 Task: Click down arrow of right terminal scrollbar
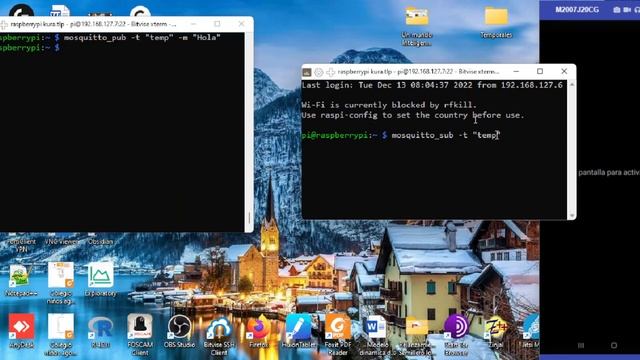pos(572,215)
